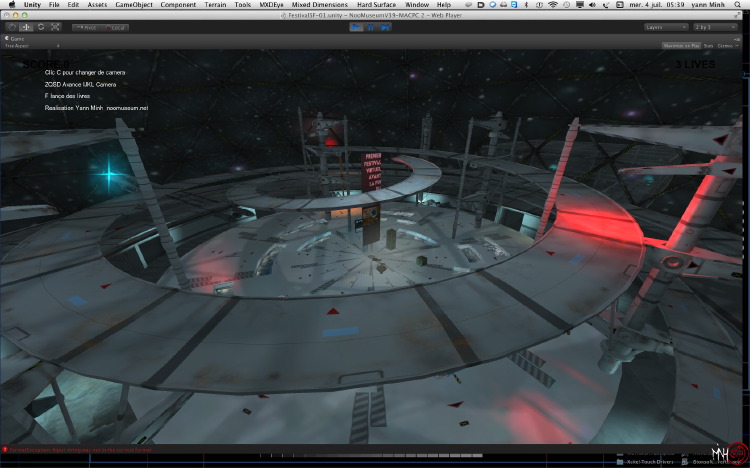This screenshot has height=468, width=750.
Task: Open the Edit menu
Action: click(x=73, y=4)
